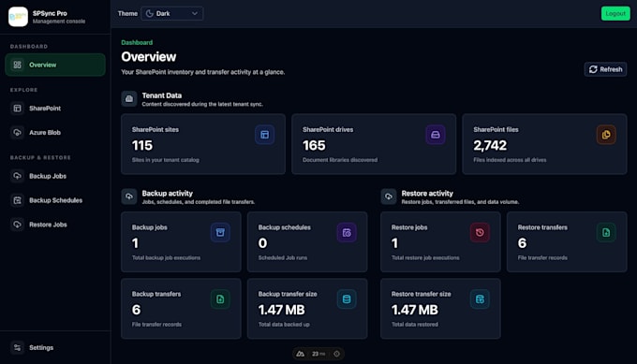The image size is (637, 364).
Task: Click the triangle icon in bottom debug pill
Action: point(300,354)
